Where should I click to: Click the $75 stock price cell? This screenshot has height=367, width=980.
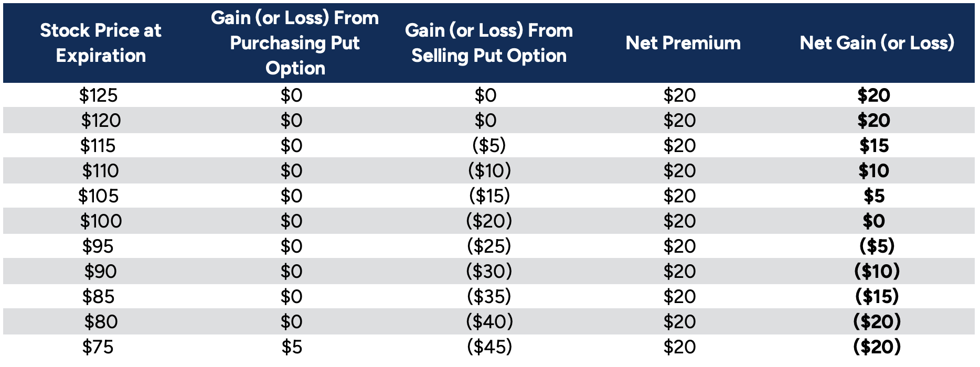(98, 347)
